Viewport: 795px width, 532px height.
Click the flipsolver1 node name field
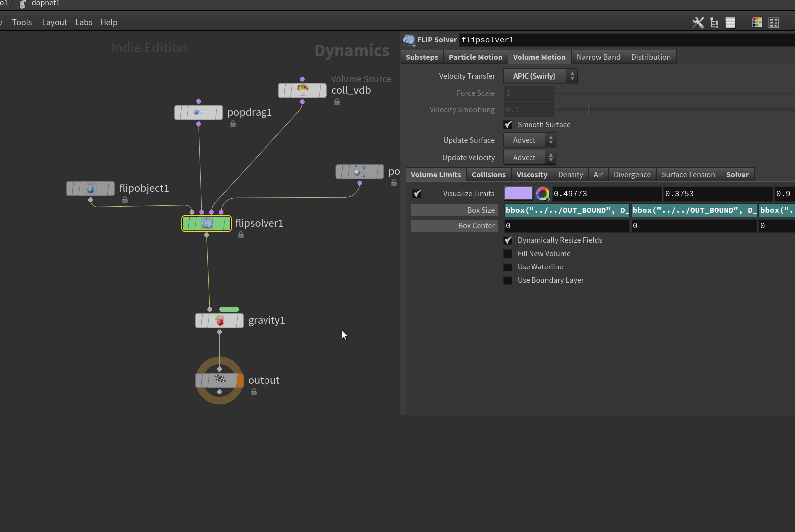coord(624,40)
